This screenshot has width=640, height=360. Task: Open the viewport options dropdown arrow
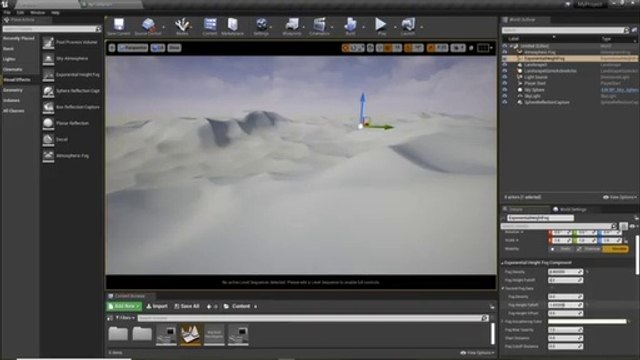pyautogui.click(x=112, y=48)
